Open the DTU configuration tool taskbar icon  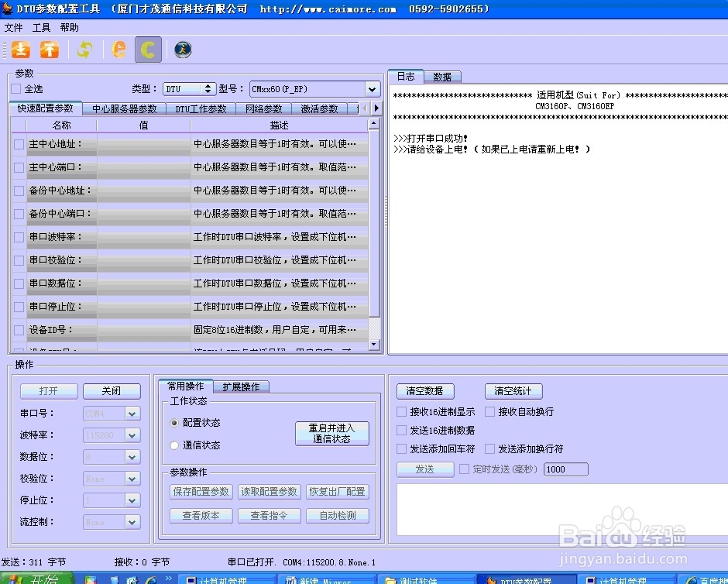point(527,579)
